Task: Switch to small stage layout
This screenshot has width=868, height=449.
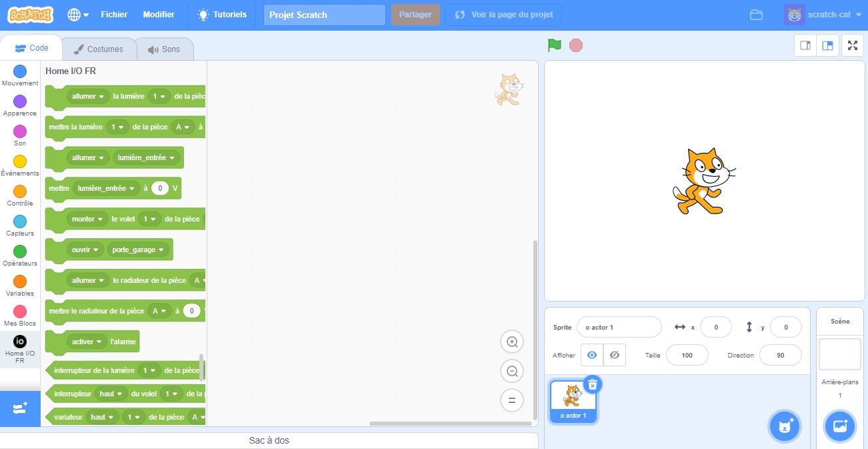Action: [805, 45]
